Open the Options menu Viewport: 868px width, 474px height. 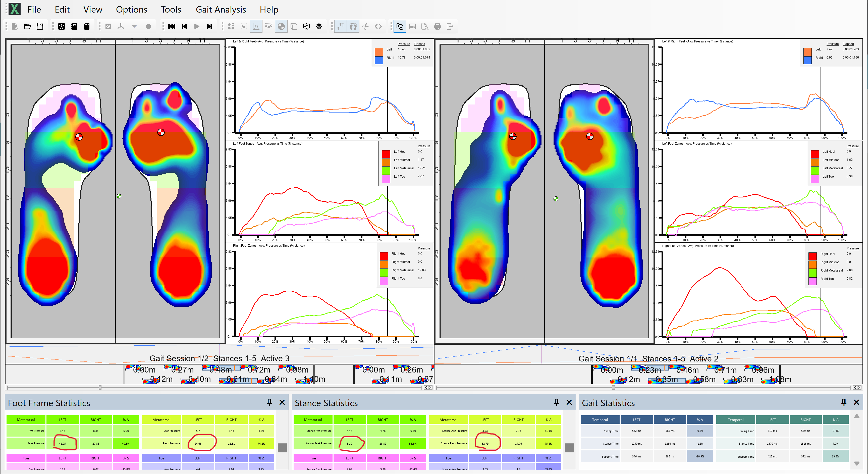coord(131,10)
